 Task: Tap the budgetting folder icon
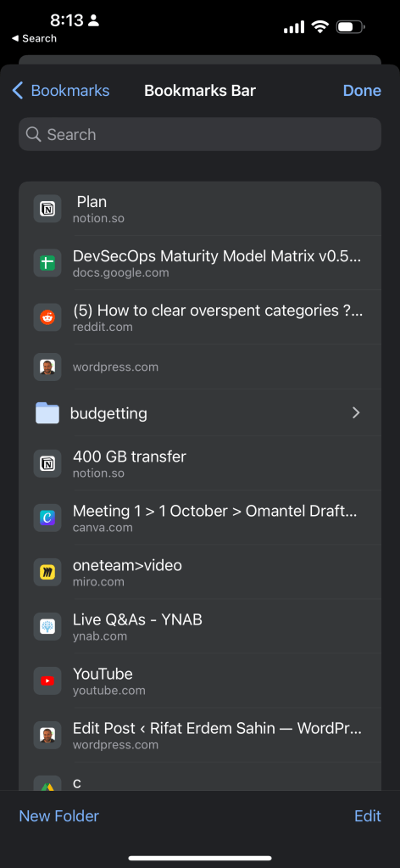47,413
